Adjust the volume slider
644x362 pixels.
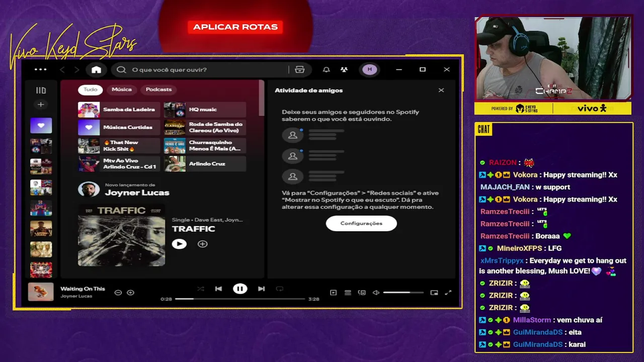(x=403, y=293)
